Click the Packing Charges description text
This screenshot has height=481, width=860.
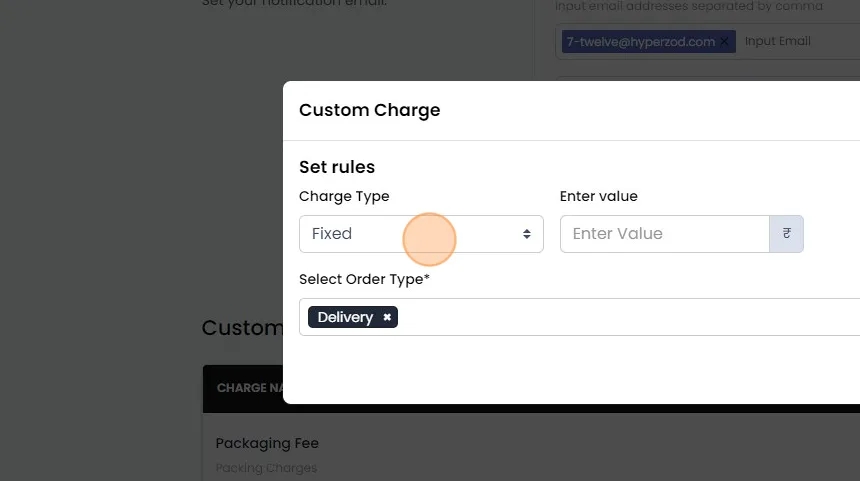(x=266, y=468)
